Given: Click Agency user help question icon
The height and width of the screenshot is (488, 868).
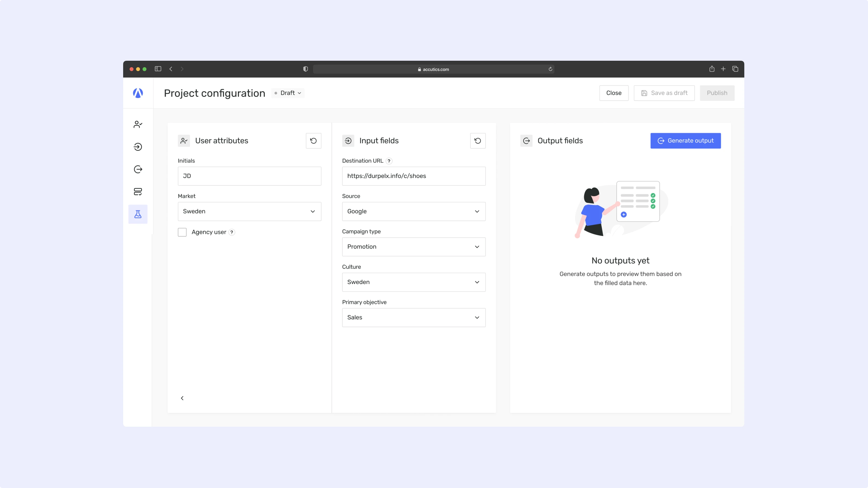Looking at the screenshot, I should tap(231, 232).
